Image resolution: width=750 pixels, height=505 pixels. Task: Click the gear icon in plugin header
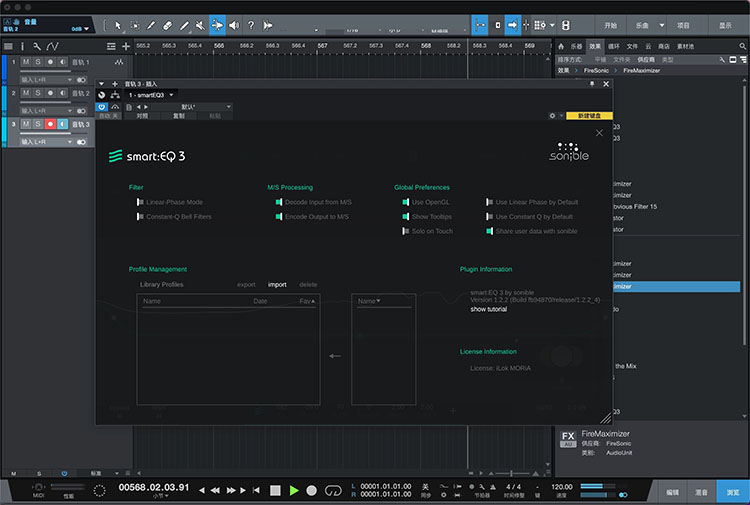click(x=552, y=116)
